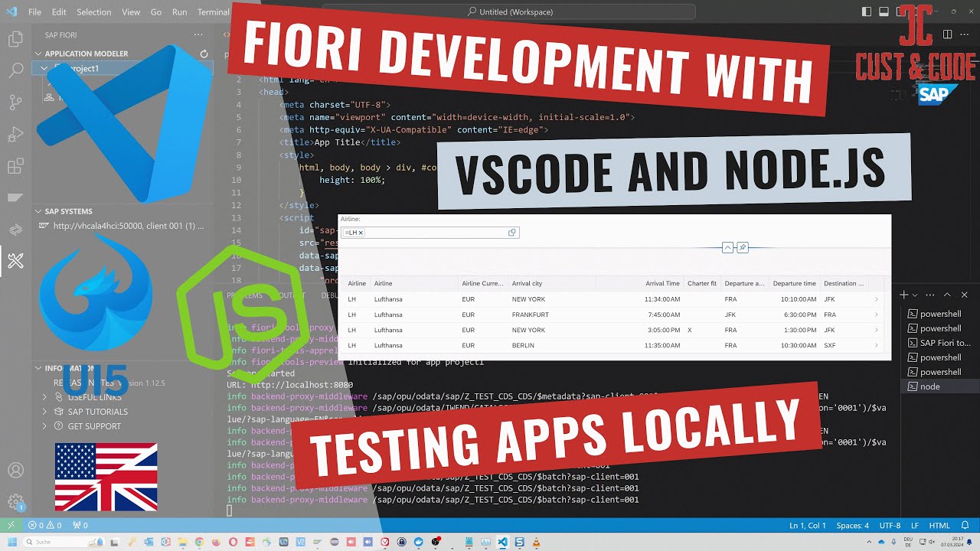
Task: Split the editor right
Action: pos(947,34)
